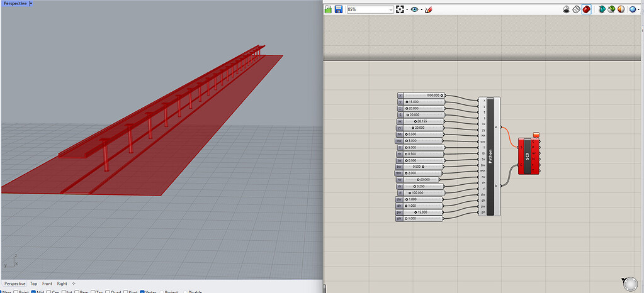
Task: Open document preview settings via the green icon
Action: pyautogui.click(x=611, y=9)
